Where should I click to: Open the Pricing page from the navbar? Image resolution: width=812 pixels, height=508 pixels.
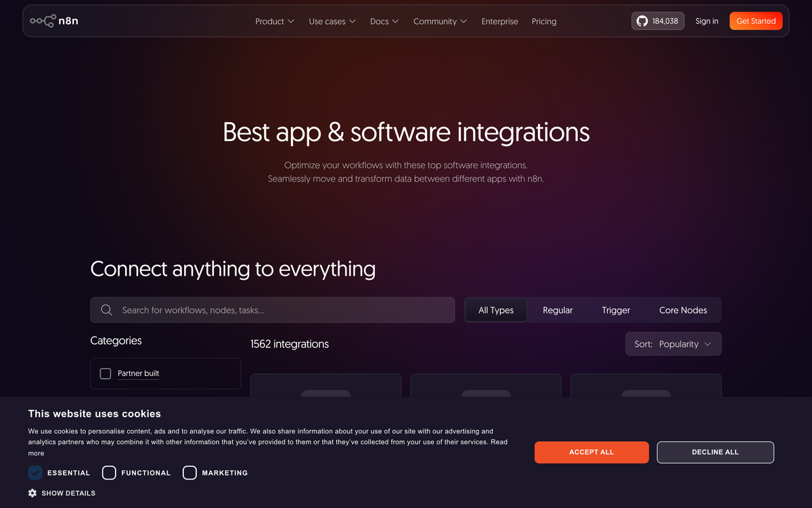[543, 21]
